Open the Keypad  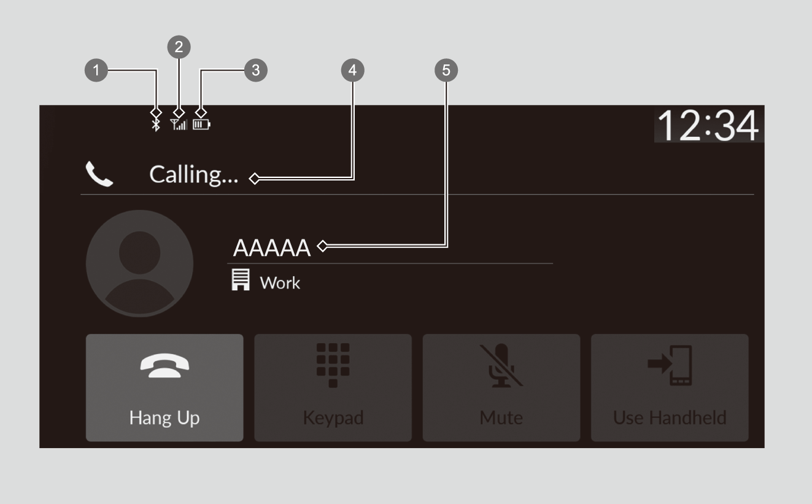click(x=333, y=387)
